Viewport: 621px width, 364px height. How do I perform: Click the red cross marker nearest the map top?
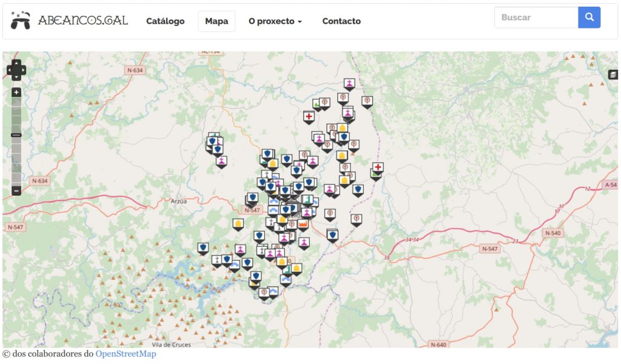click(309, 116)
